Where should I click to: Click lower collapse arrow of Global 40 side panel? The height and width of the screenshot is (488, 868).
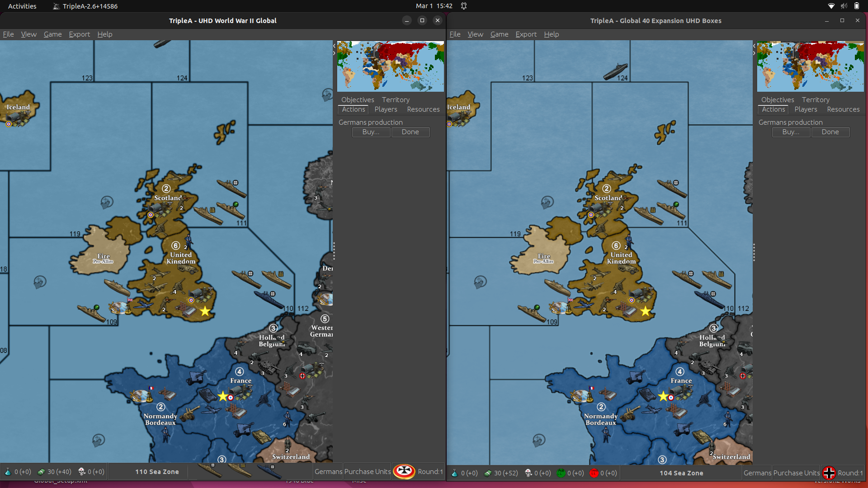pos(754,53)
